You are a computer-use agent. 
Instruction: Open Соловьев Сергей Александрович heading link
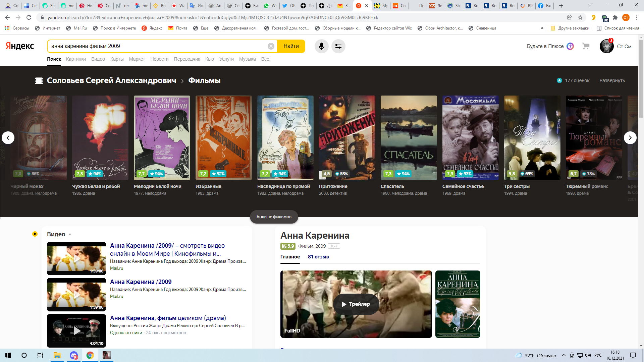click(x=111, y=80)
